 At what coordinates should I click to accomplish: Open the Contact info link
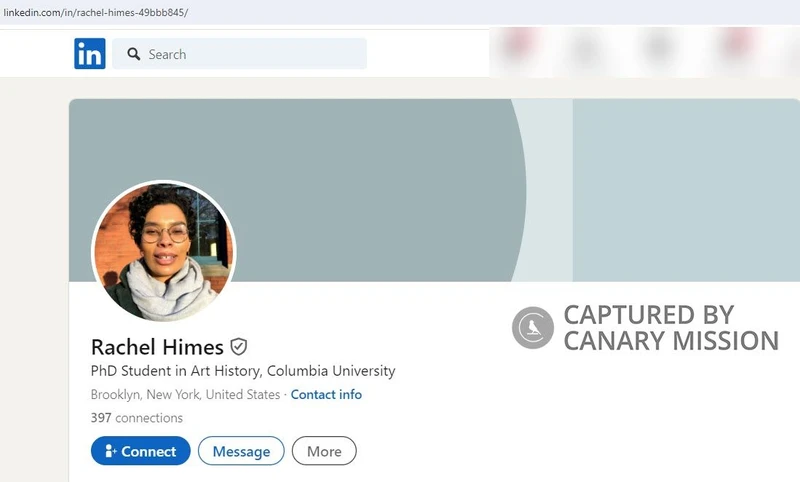click(x=326, y=394)
